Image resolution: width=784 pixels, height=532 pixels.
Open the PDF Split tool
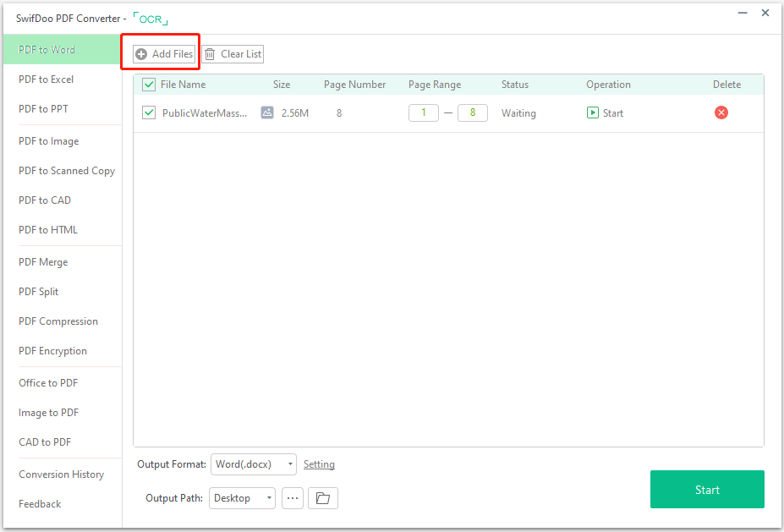click(x=39, y=292)
